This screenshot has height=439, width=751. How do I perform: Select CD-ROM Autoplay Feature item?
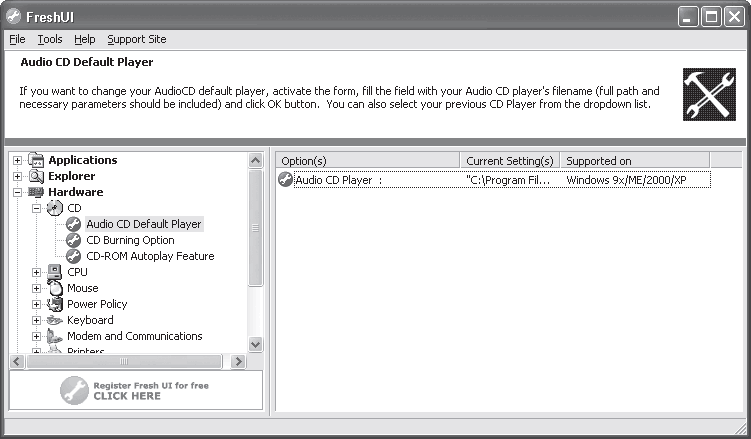(150, 256)
